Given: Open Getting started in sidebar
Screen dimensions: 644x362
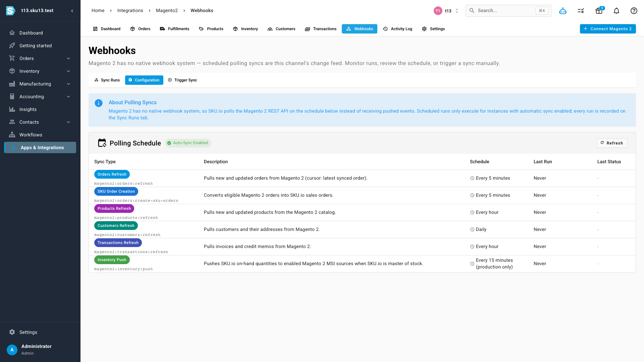Looking at the screenshot, I should (x=40, y=46).
